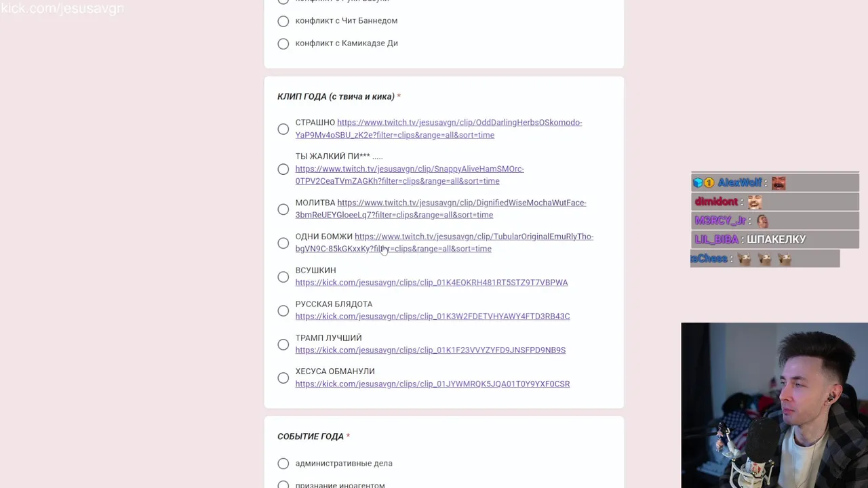
Task: Select the СТРАШНО clip option
Action: click(x=283, y=129)
